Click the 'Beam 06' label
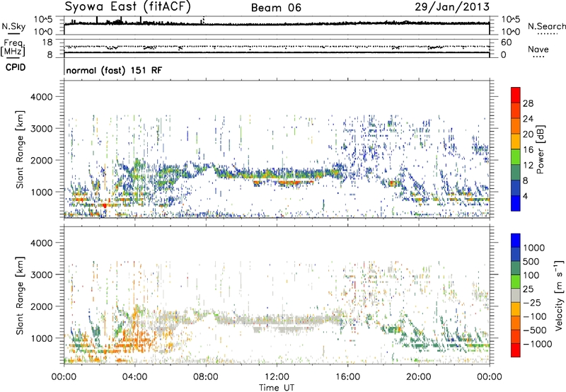The height and width of the screenshot is (392, 566). click(x=276, y=8)
